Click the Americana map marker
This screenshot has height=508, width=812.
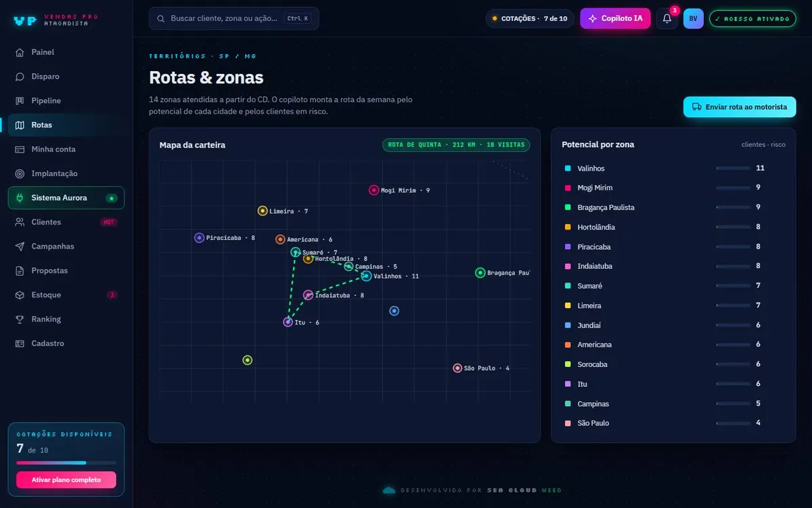tap(280, 239)
